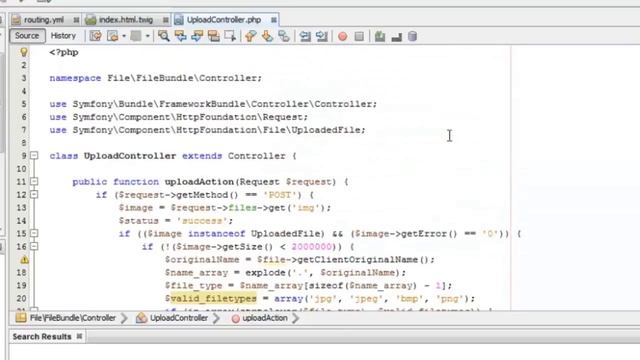Close the Search Results panel tab
The height and width of the screenshot is (360, 640).
[x=79, y=336]
